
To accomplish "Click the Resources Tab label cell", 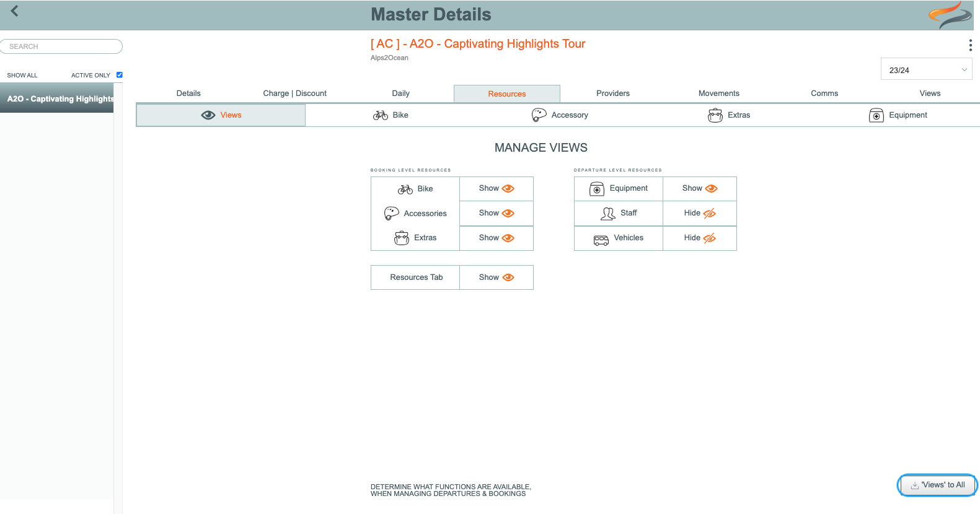I will [x=415, y=277].
